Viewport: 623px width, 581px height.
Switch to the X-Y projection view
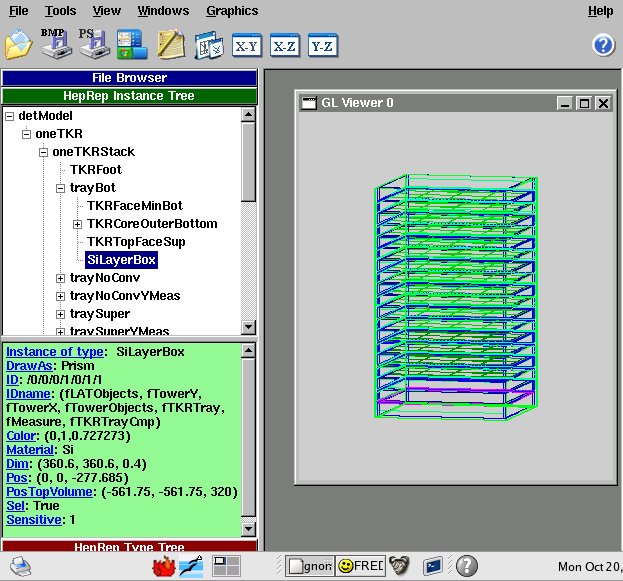(x=246, y=45)
